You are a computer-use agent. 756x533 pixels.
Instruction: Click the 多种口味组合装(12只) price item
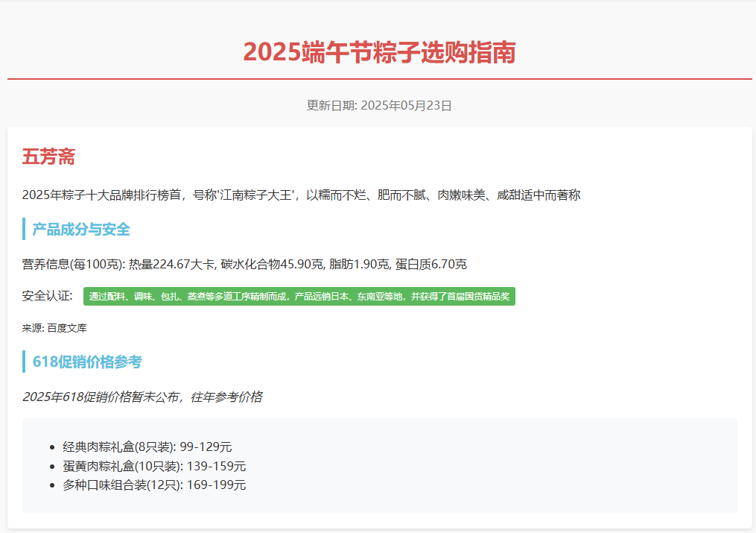tap(154, 485)
